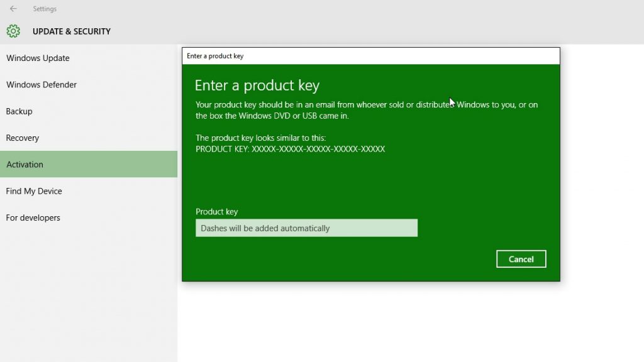Image resolution: width=644 pixels, height=362 pixels.
Task: Click 'The product key looks similar' text
Action: pos(260,138)
